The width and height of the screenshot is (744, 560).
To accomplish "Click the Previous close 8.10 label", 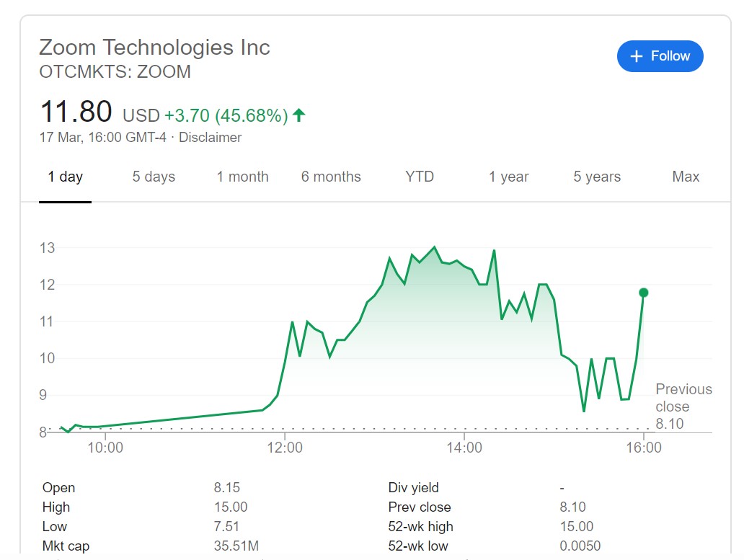I will coord(683,406).
